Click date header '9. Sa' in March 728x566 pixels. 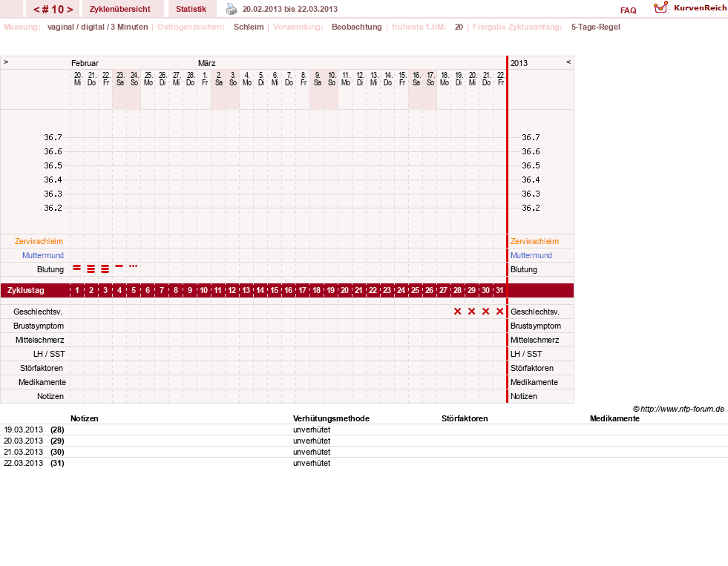(x=318, y=79)
